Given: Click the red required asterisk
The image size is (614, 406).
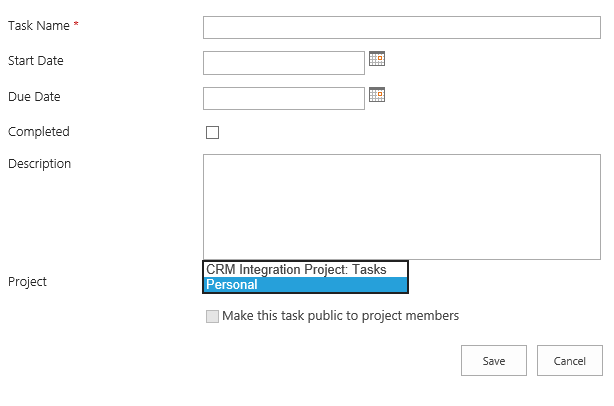Looking at the screenshot, I should [76, 24].
